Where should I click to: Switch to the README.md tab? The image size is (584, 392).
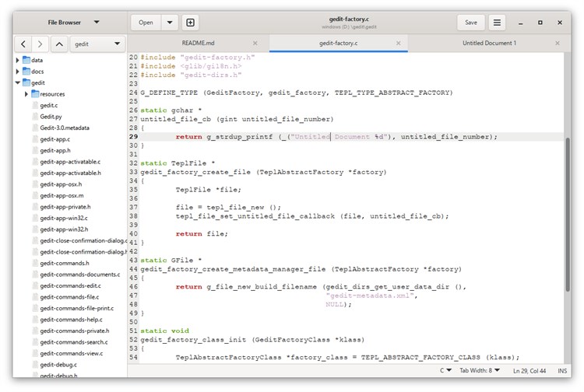pyautogui.click(x=198, y=43)
